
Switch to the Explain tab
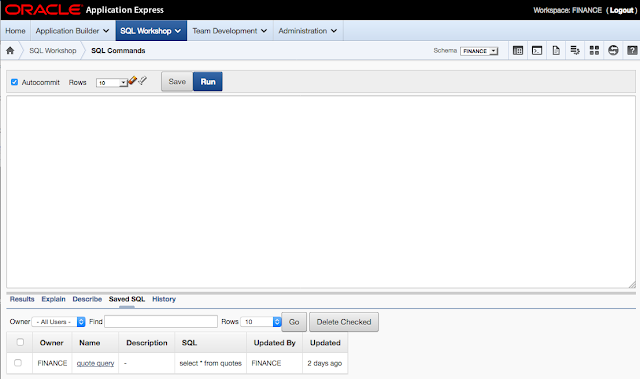tap(53, 299)
